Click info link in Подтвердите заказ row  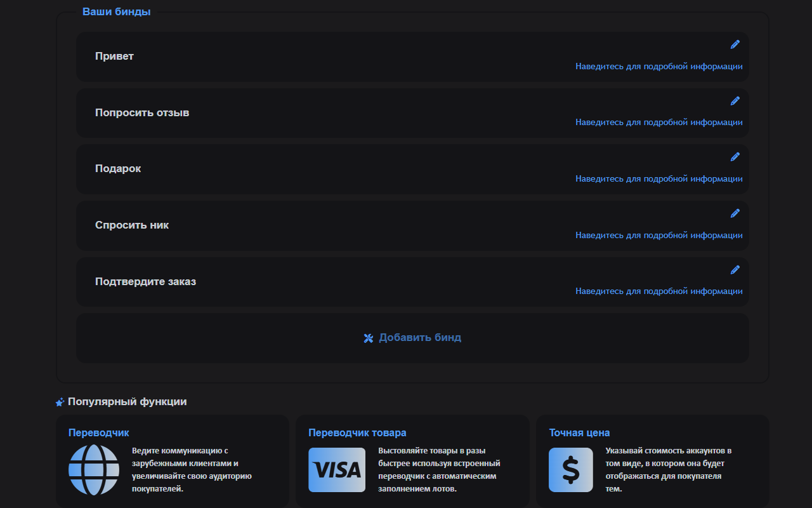tap(659, 291)
